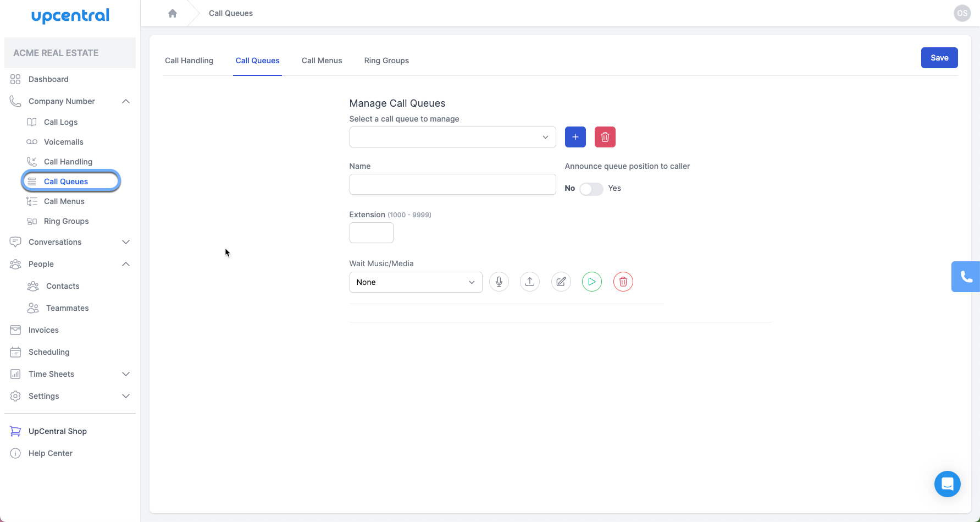Add a new call queue with the plus button
The width and height of the screenshot is (980, 522).
(x=575, y=137)
